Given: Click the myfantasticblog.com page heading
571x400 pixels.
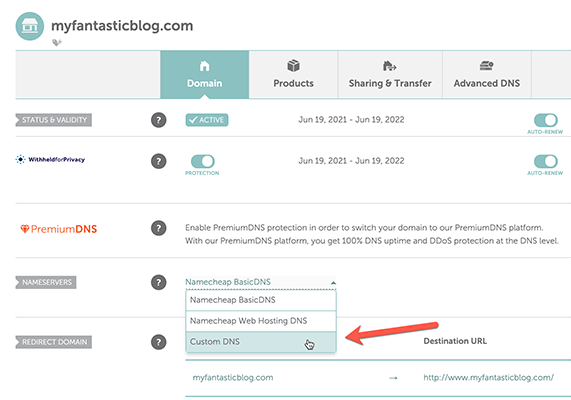Looking at the screenshot, I should 122,26.
